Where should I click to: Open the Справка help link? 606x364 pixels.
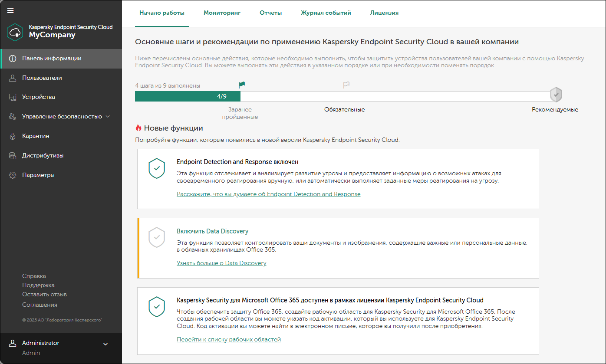[34, 276]
